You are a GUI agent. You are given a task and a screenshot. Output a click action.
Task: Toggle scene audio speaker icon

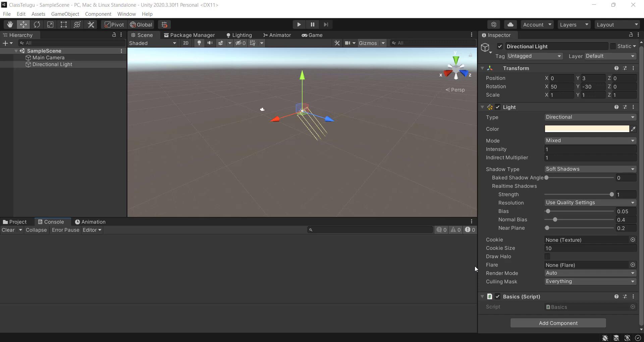(210, 43)
